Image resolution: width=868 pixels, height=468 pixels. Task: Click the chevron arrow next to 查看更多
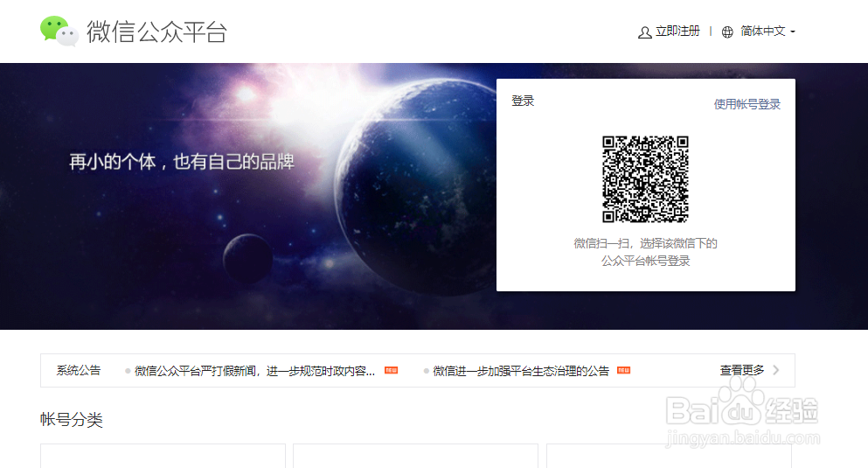[x=776, y=370]
